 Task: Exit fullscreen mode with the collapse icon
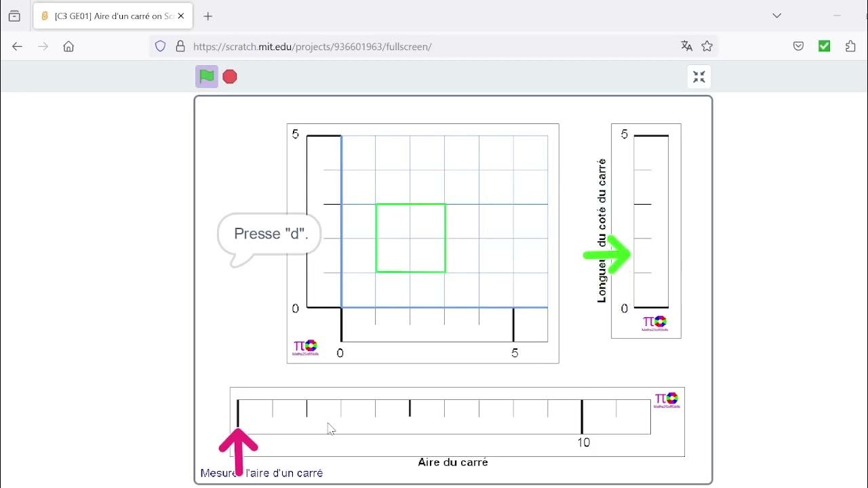point(699,77)
